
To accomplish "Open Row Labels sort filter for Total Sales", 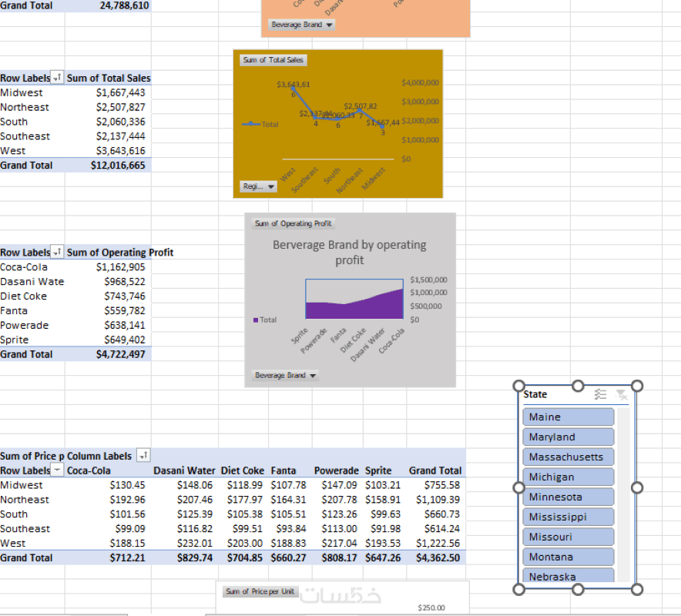I will point(57,78).
